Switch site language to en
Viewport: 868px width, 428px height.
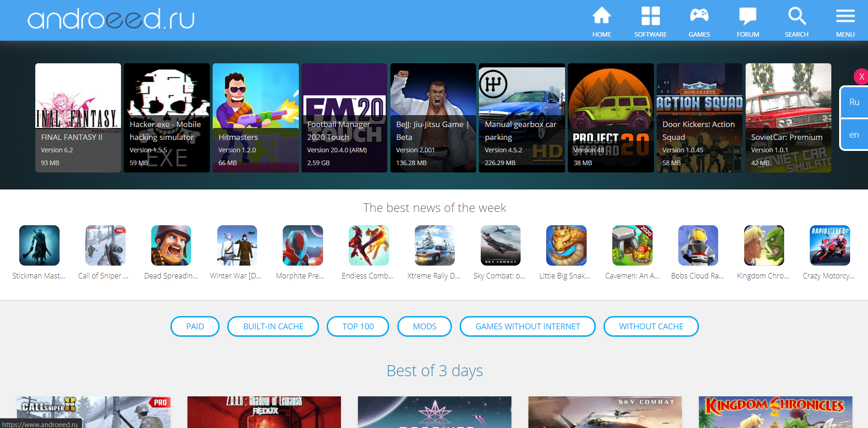[x=854, y=134]
